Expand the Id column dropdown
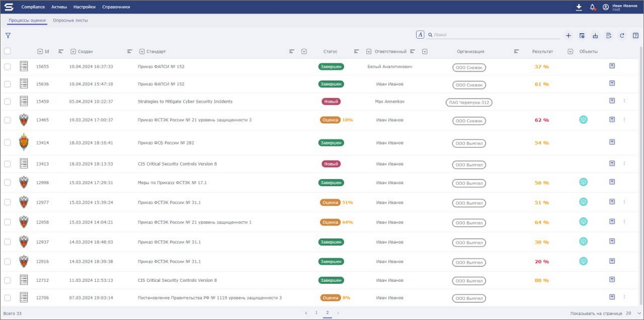The height and width of the screenshot is (320, 644). [x=40, y=51]
